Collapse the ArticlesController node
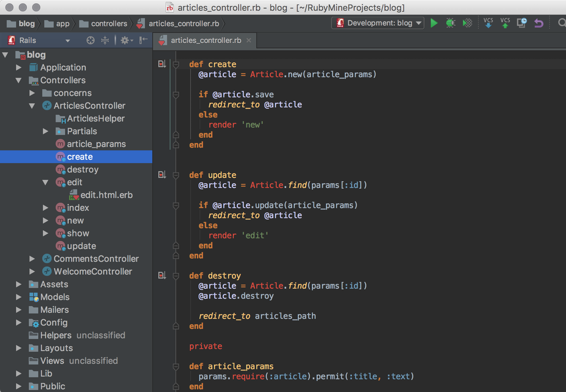 (32, 106)
